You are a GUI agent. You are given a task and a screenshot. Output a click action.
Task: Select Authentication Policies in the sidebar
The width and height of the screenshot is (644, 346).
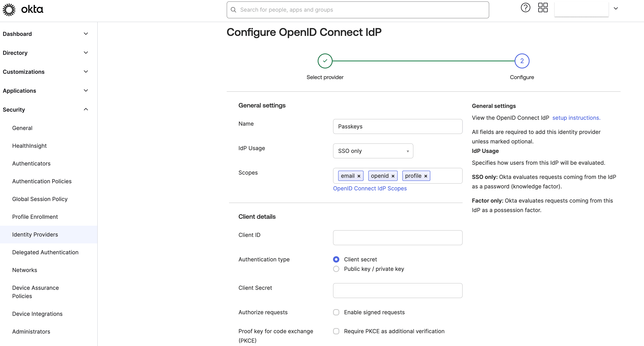click(x=42, y=181)
